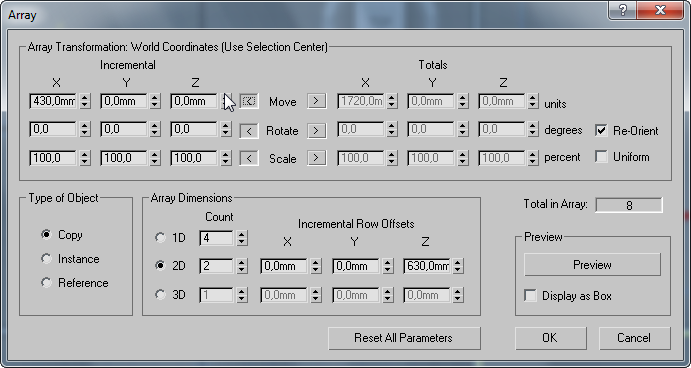This screenshot has width=691, height=368.
Task: Click the 1D Count field
Action: 217,238
